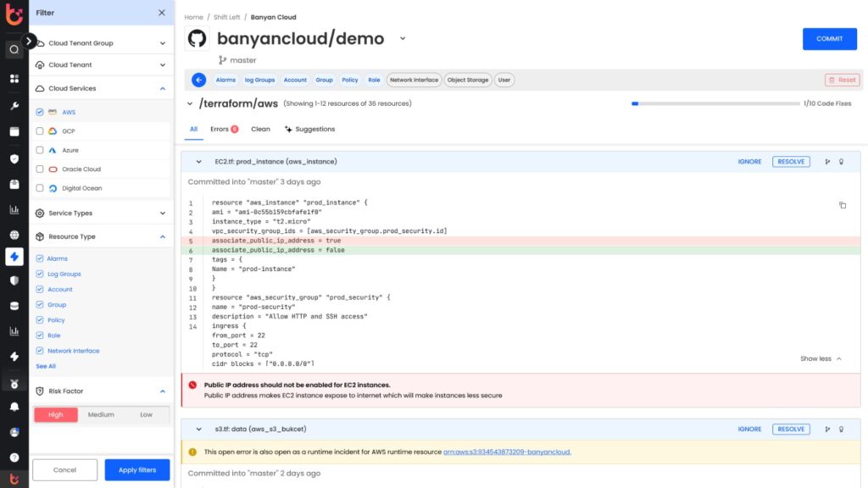868x488 pixels.
Task: Click See All resource types
Action: pos(46,366)
